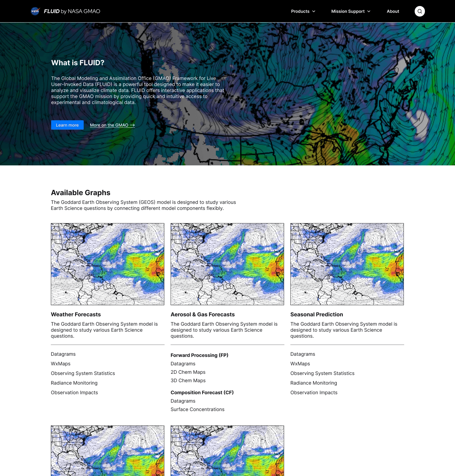Open the partially visible bottom-left map thumbnail

[x=107, y=450]
